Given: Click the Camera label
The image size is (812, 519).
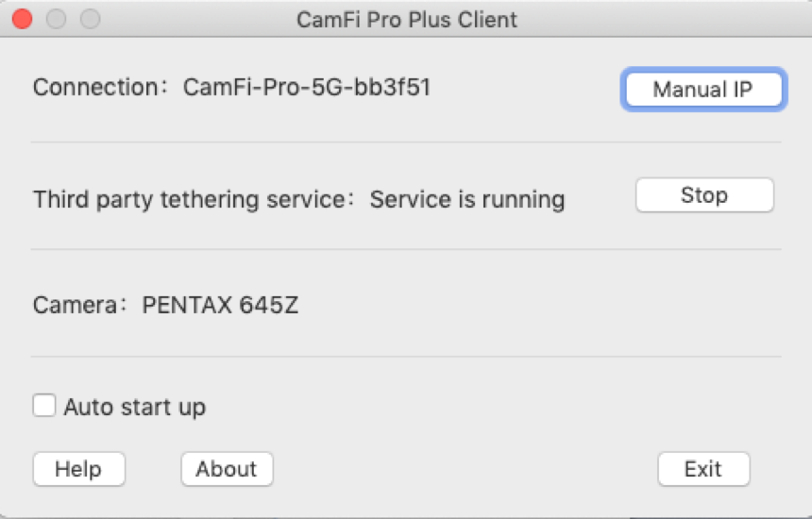Looking at the screenshot, I should pyautogui.click(x=79, y=306).
